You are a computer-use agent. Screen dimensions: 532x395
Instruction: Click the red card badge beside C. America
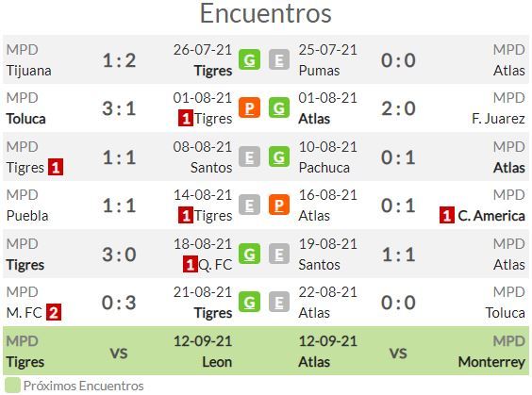[447, 216]
